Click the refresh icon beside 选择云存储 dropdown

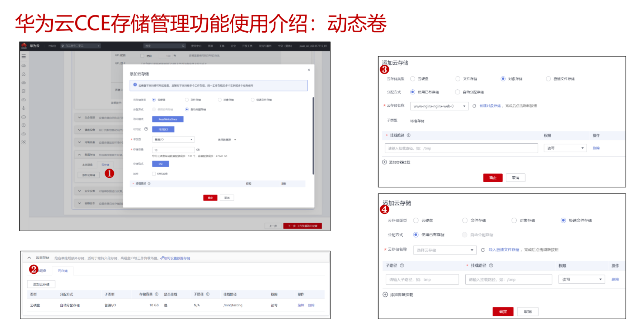(x=483, y=250)
